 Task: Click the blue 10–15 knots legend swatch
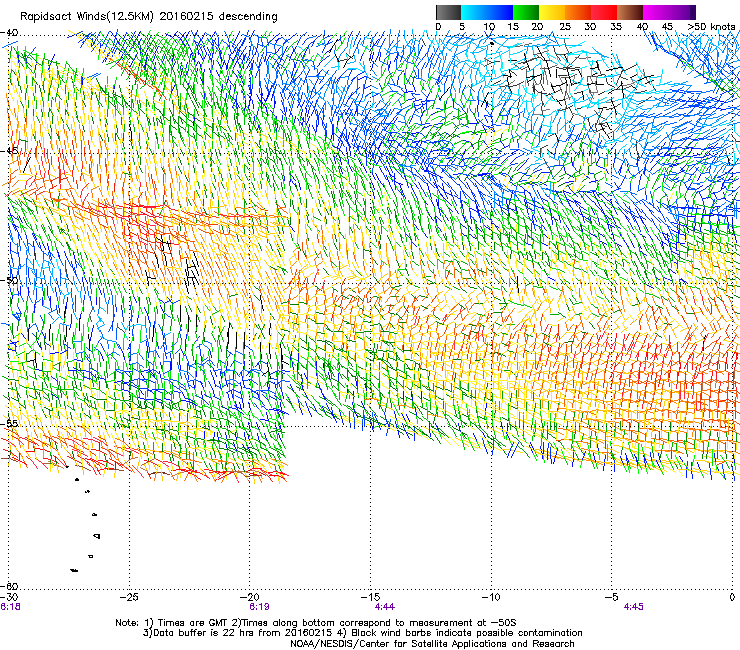click(499, 12)
